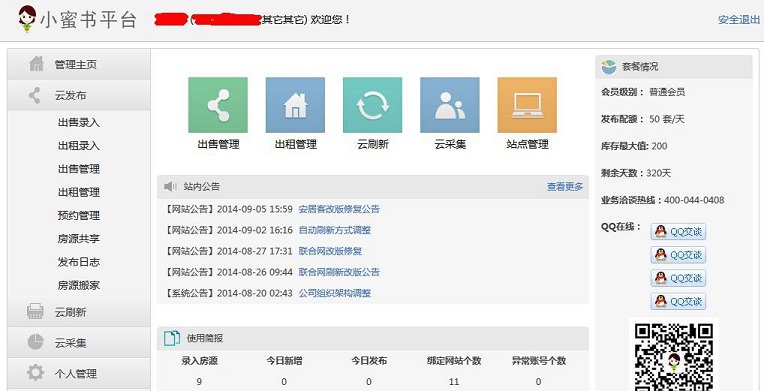764x391 pixels.
Task: Click the value 11 under 绑定网站个数
Action: [454, 381]
